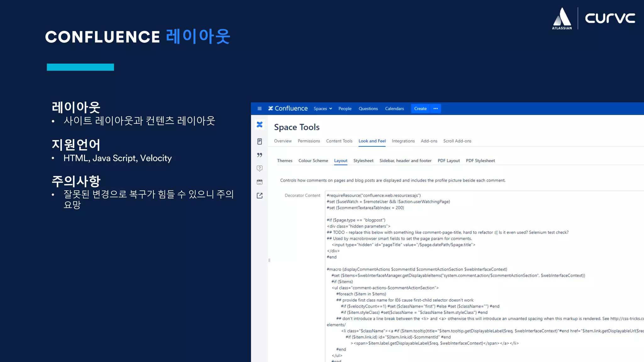This screenshot has width=644, height=362.
Task: Switch to the Scroll Add-ons tab
Action: click(x=457, y=141)
